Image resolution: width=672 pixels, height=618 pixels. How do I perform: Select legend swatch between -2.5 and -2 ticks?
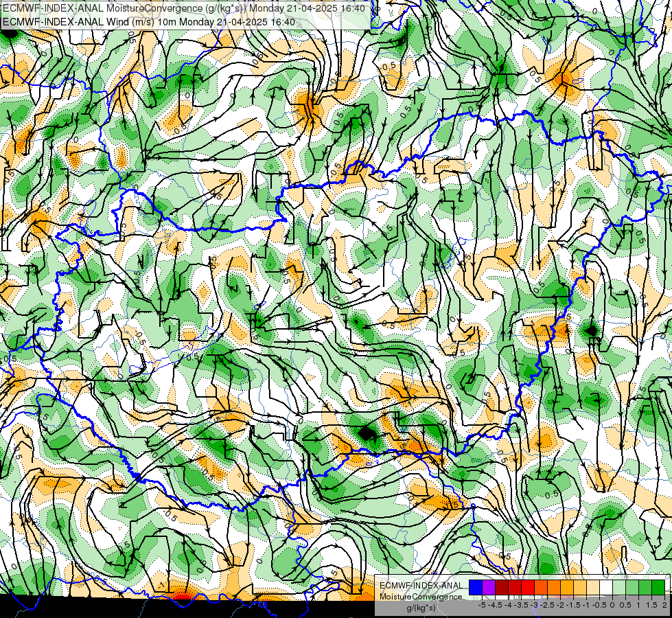pyautogui.click(x=554, y=588)
